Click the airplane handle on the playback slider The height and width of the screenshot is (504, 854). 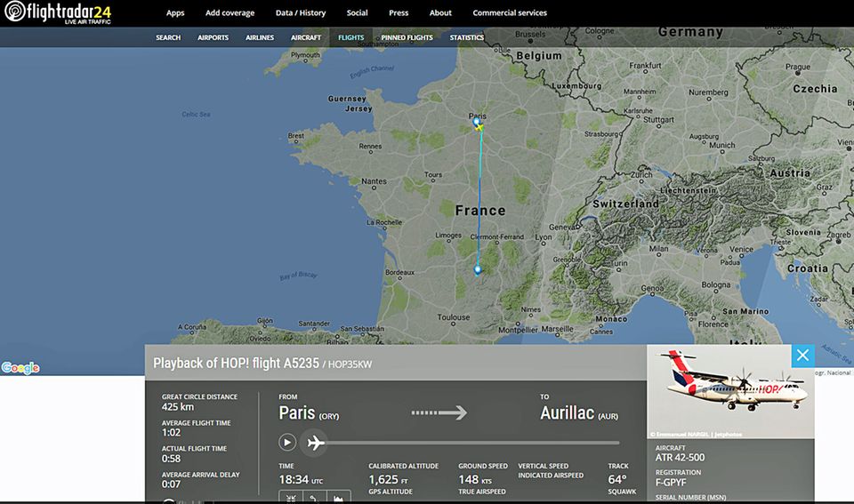[x=314, y=442]
